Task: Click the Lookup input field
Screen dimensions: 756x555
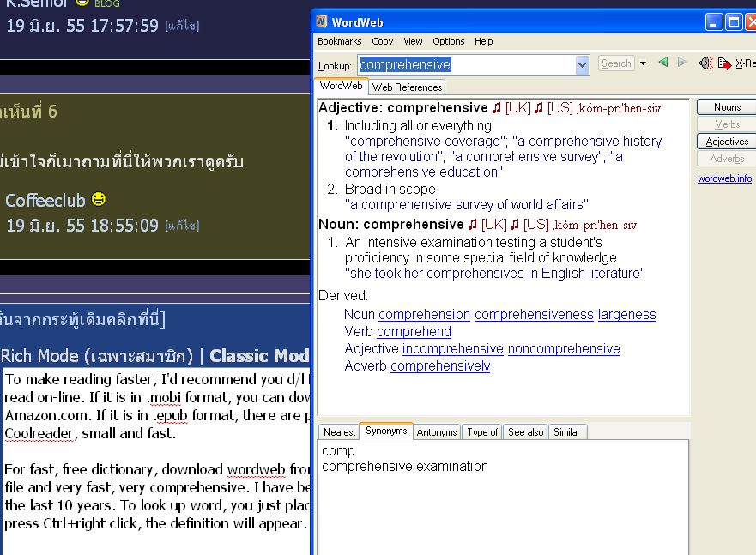Action: 466,65
